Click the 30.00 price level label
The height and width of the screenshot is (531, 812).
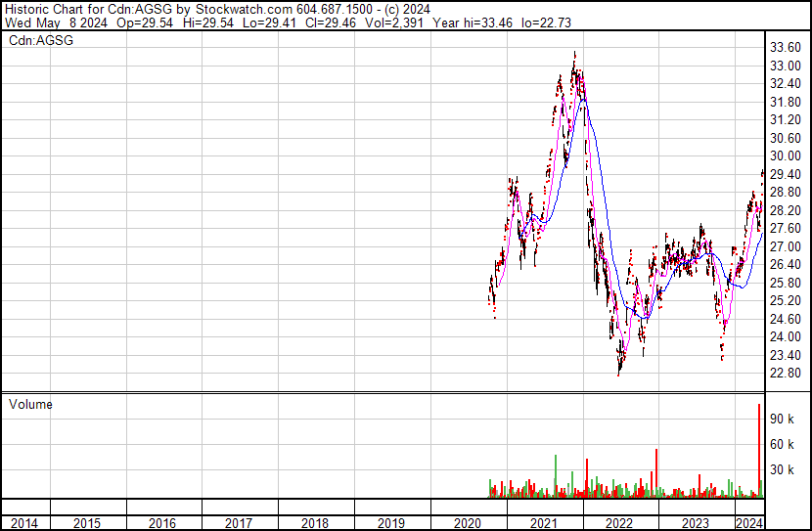click(x=786, y=156)
